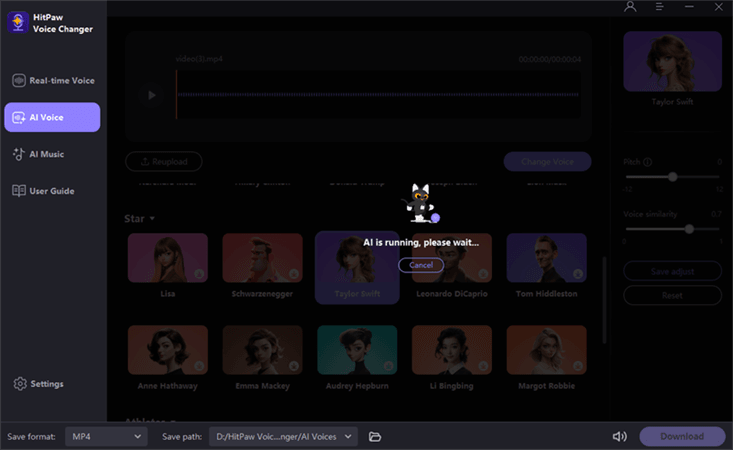Screen dimensions: 733x450
Task: Switch to the AI Voice tab
Action: (52, 117)
